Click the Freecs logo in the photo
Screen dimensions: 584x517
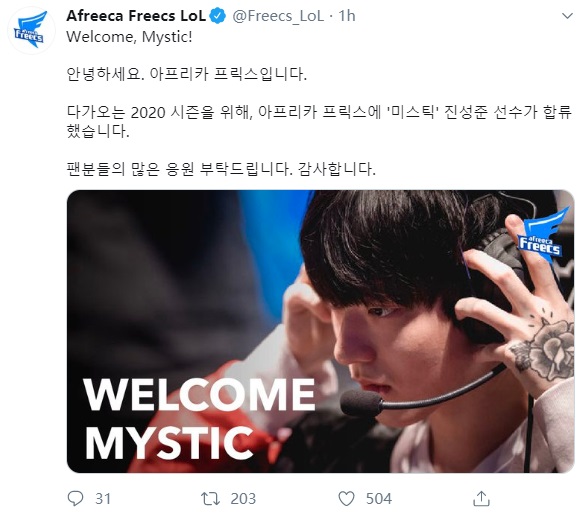(x=544, y=236)
